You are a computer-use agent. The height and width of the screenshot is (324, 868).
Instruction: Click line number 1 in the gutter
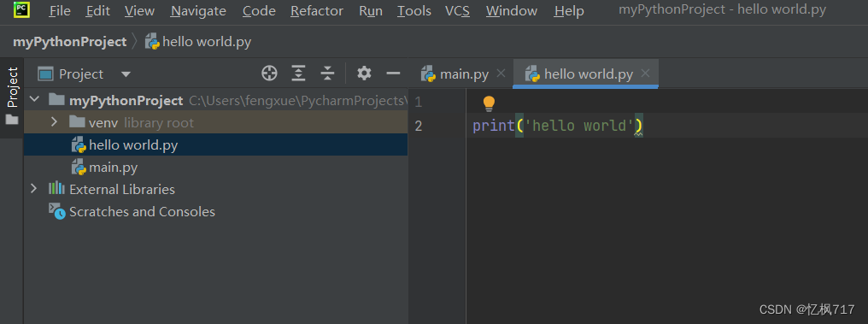tap(418, 102)
